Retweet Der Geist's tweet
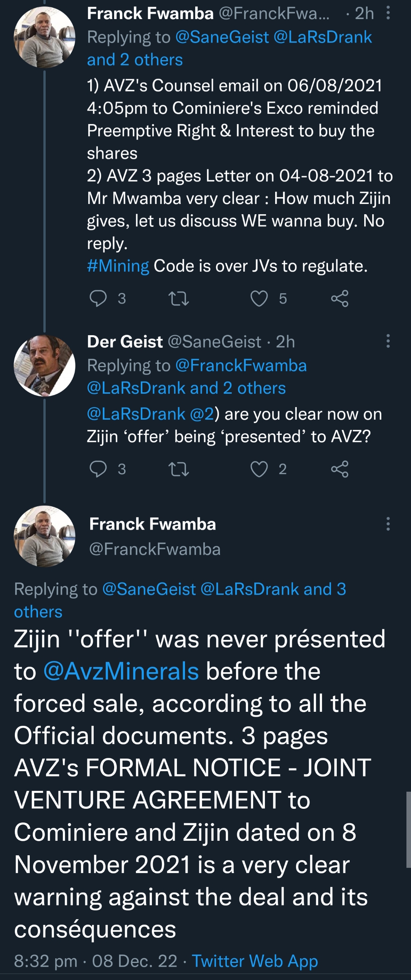411x980 pixels. click(178, 469)
